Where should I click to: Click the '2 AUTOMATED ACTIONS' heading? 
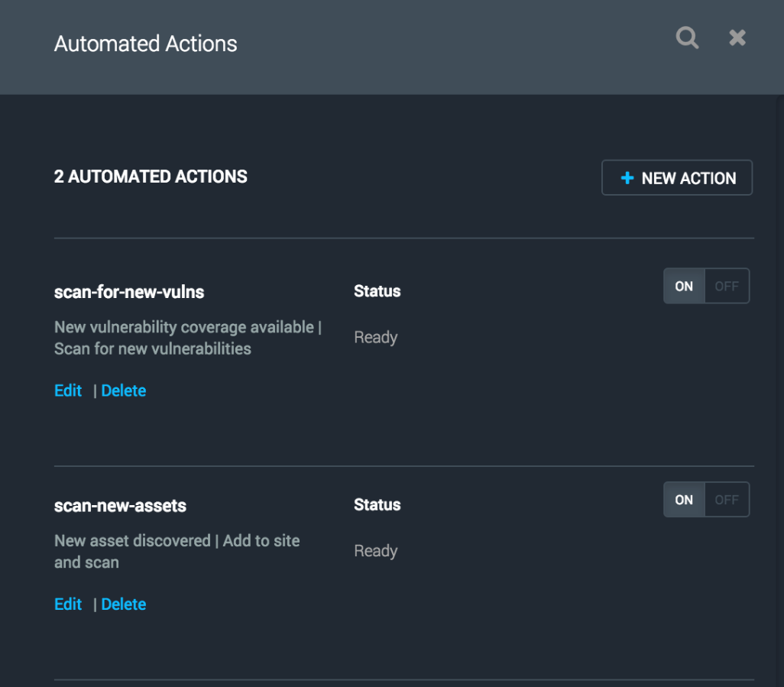151,177
